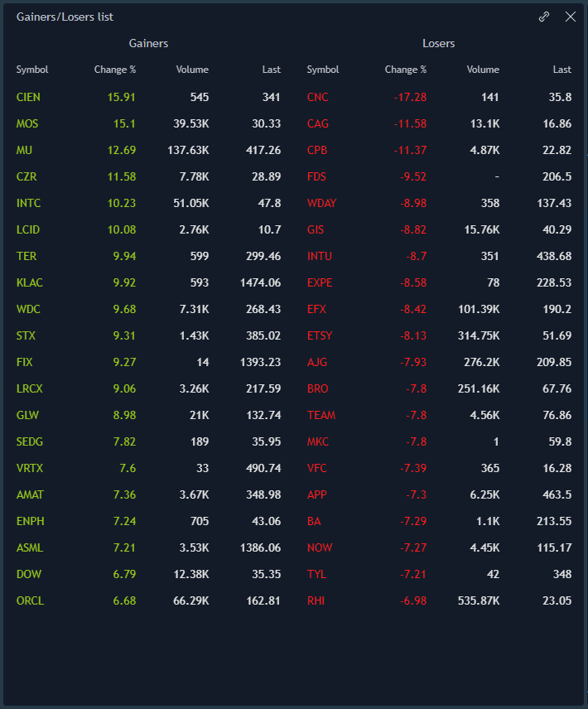Screen dimensions: 588x709
Task: Select the ETSY loser symbol
Action: tap(319, 335)
